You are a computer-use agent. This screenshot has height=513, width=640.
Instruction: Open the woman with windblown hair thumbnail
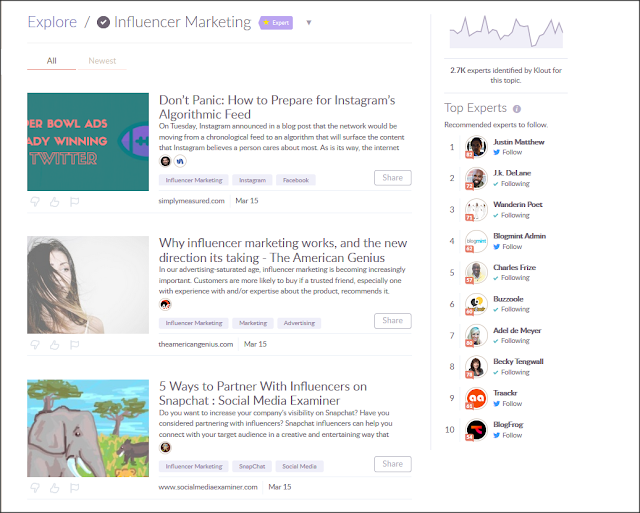[x=88, y=285]
